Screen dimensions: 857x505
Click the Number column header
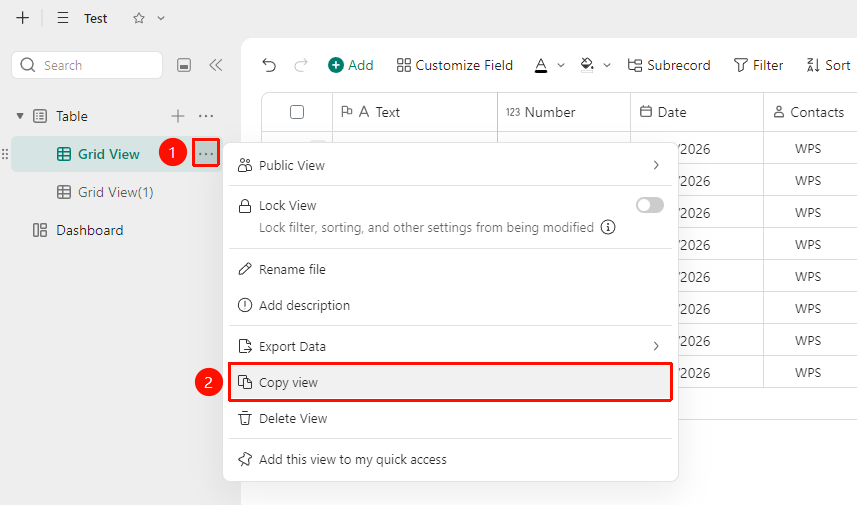[564, 112]
